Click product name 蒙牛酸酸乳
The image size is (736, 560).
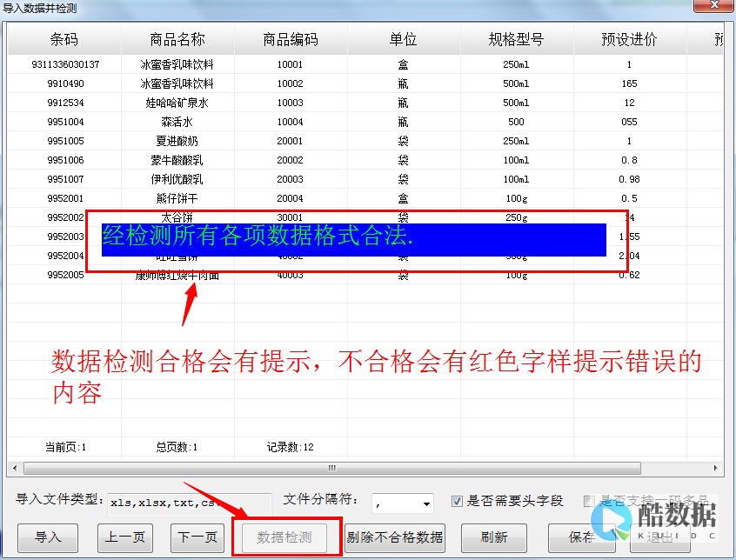(x=177, y=160)
